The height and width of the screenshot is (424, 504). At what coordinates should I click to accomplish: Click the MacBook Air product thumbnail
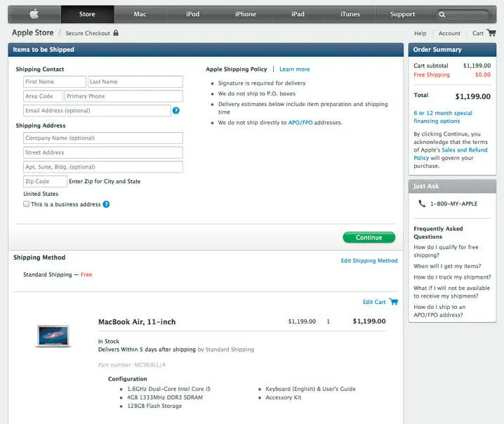point(53,336)
